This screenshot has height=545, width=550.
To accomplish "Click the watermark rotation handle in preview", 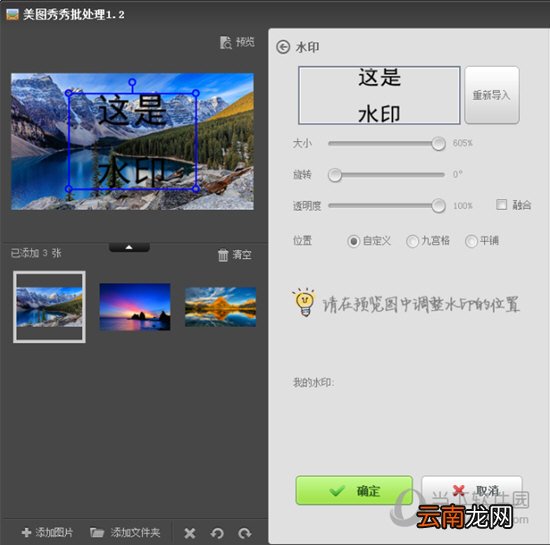I will (132, 82).
